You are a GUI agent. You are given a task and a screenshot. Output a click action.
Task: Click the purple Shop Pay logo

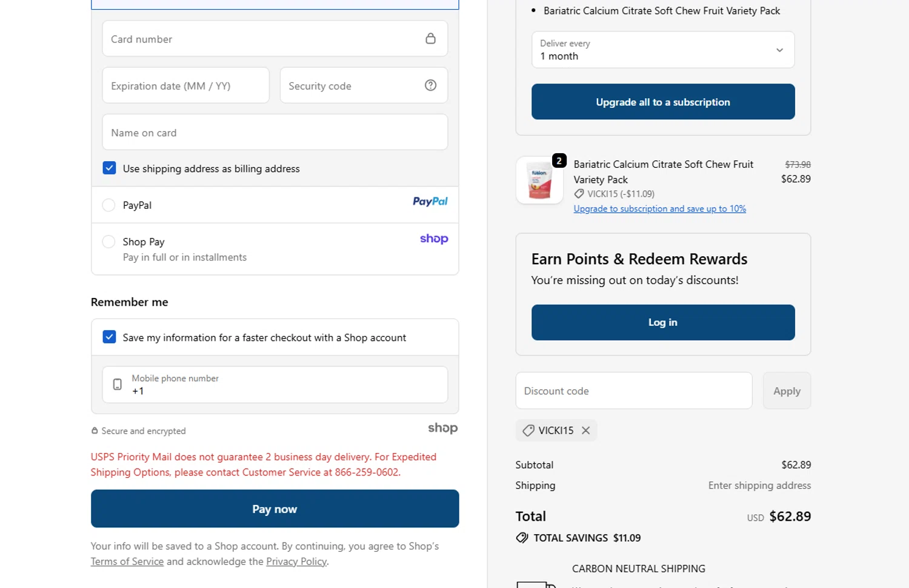tap(434, 239)
